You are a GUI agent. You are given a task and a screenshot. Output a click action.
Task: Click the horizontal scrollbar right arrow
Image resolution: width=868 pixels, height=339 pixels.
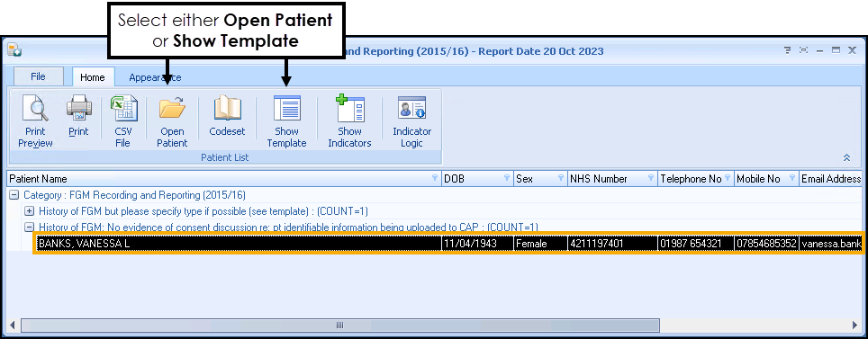coord(855,326)
